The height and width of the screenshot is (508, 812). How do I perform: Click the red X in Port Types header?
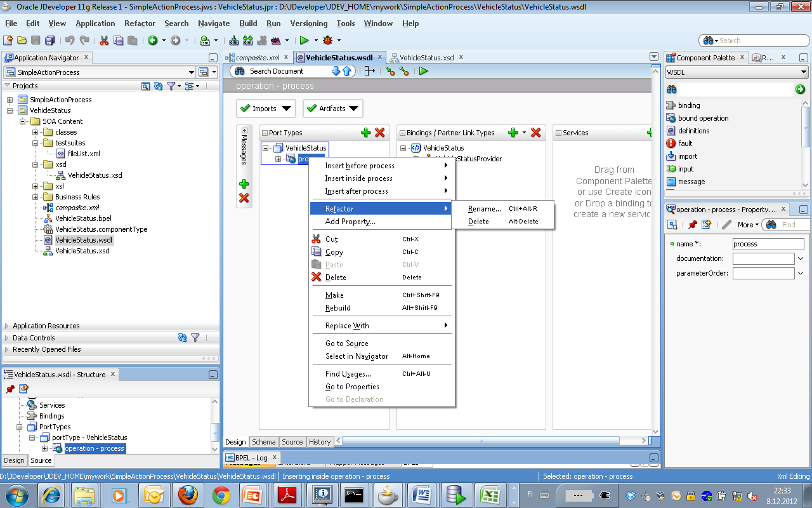point(379,133)
